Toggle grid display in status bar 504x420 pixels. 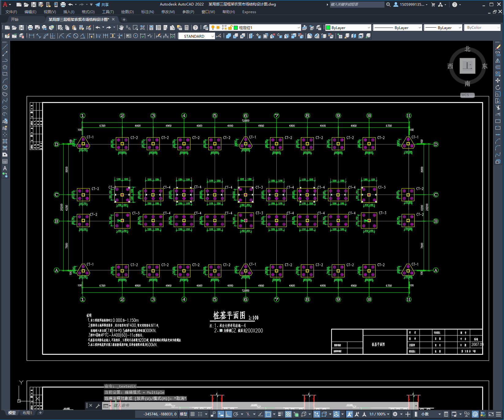coord(192,414)
